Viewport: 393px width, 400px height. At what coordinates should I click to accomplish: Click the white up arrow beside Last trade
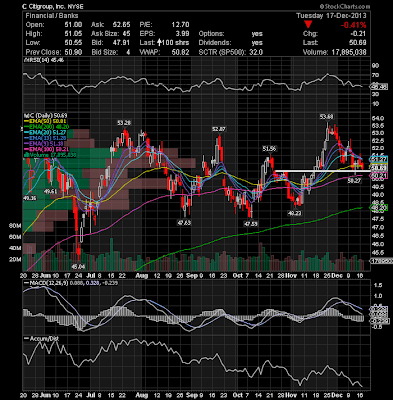[x=160, y=43]
